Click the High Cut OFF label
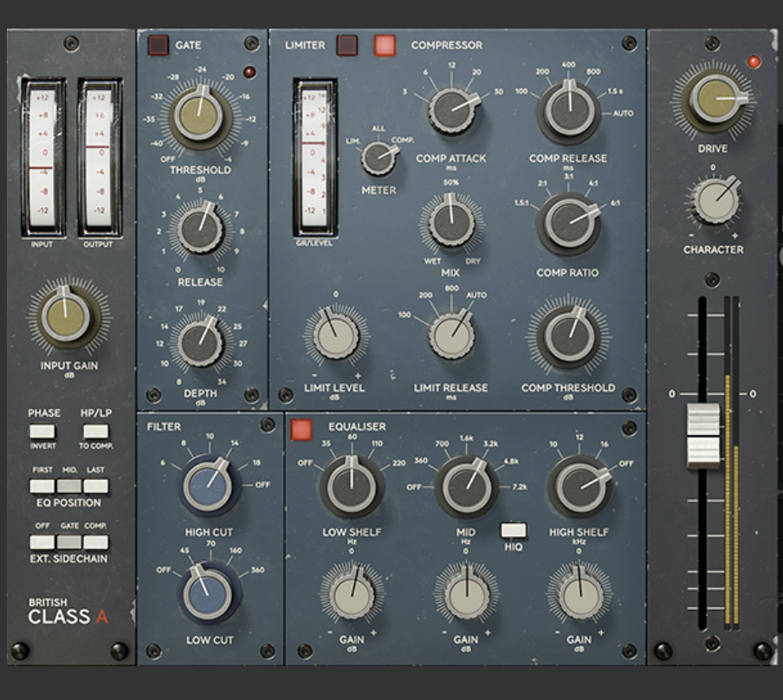Screen dimensions: 783x700 point(262,484)
